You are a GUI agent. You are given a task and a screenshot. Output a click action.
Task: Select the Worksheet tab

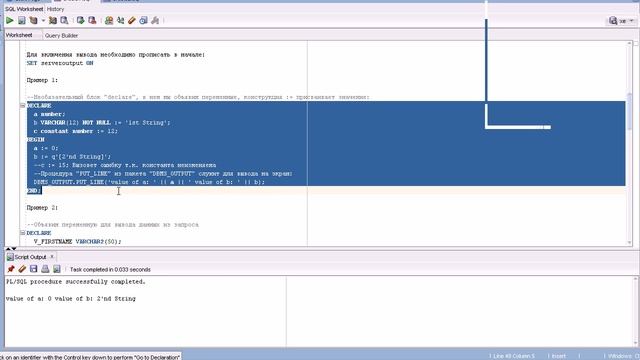click(19, 35)
